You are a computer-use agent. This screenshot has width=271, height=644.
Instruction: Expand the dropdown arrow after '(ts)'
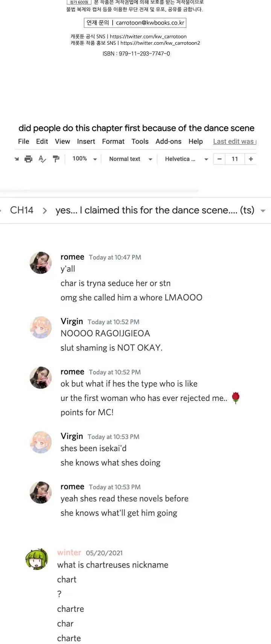pos(263,211)
